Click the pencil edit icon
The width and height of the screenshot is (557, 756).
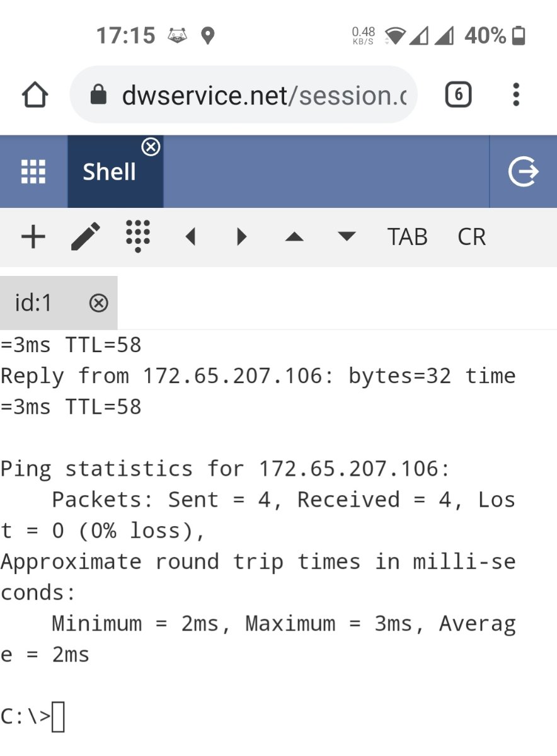click(x=86, y=238)
